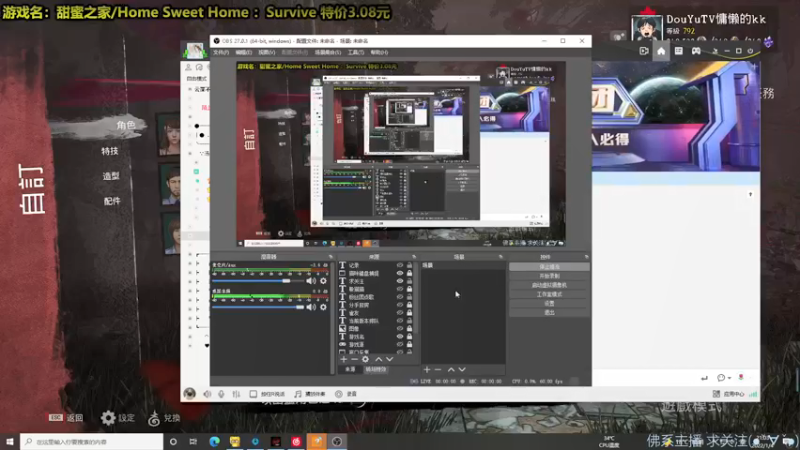Mute the 麦克风/Aux channel speaker icon
800x450 pixels.
(x=311, y=281)
